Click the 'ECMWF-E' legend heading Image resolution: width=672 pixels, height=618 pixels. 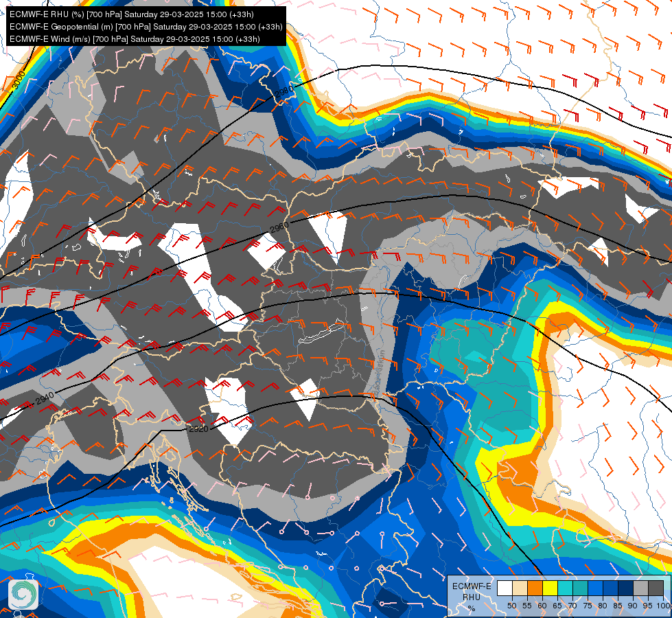(x=472, y=586)
